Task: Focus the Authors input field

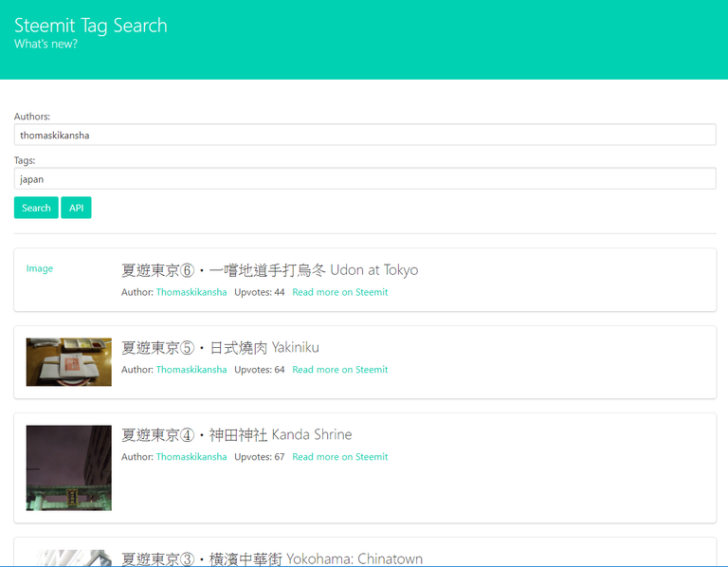Action: tap(364, 135)
